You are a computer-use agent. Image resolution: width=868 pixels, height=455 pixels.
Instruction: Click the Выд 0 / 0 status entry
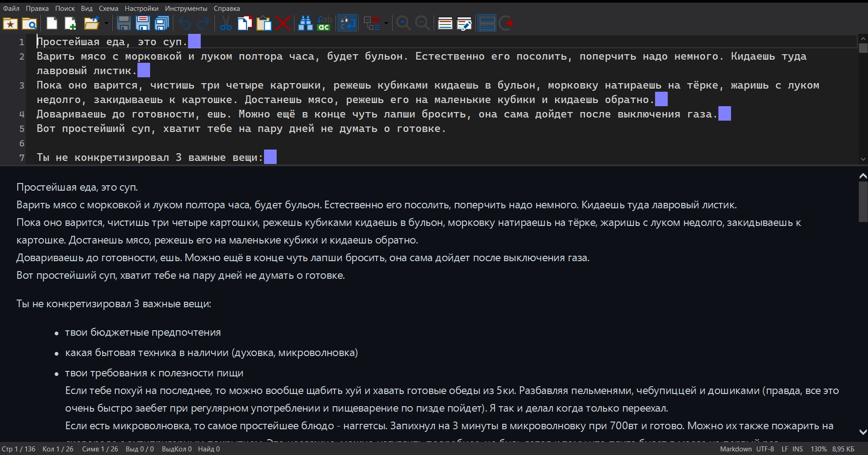click(140, 449)
